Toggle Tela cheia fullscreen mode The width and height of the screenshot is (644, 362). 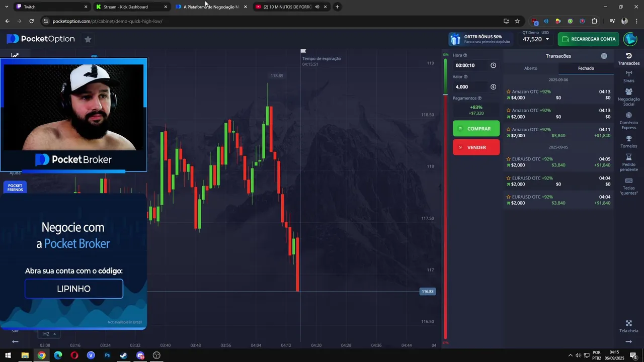628,326
